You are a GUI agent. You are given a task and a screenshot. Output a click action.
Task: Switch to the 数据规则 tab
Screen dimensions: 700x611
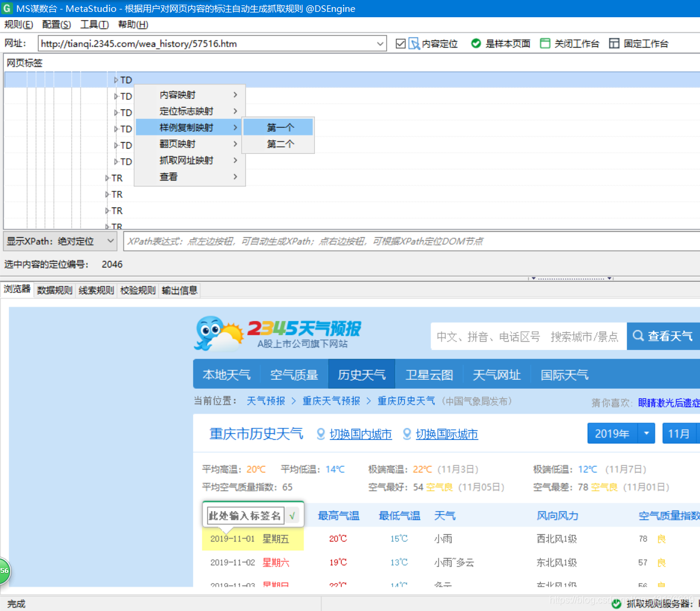pyautogui.click(x=55, y=290)
